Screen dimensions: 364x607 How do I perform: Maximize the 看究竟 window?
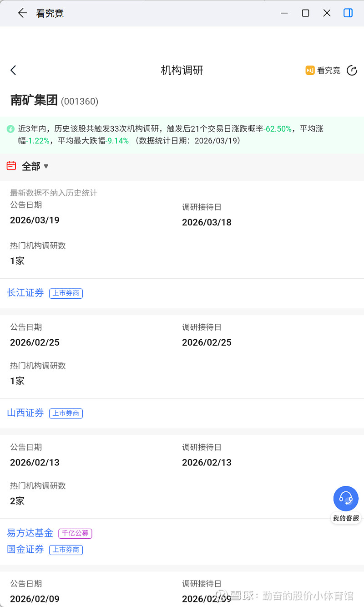point(306,13)
